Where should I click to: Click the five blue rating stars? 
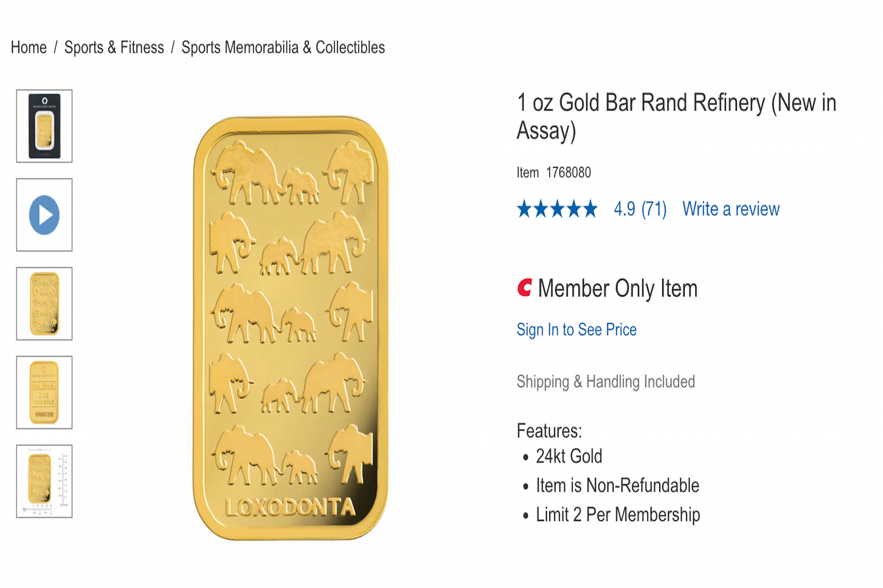point(557,209)
